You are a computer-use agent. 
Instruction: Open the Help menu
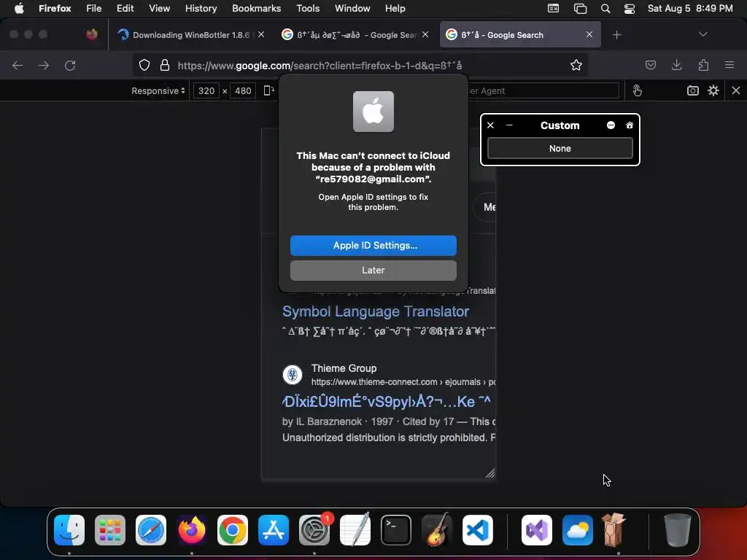pyautogui.click(x=395, y=8)
